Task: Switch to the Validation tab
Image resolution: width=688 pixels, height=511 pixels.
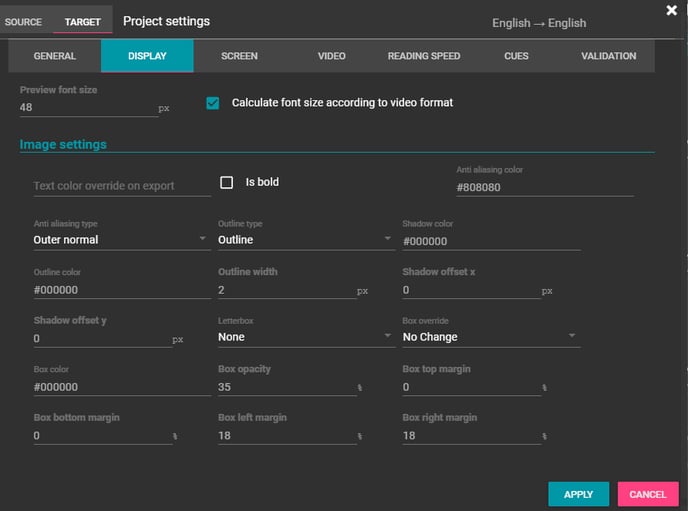Action: [608, 56]
